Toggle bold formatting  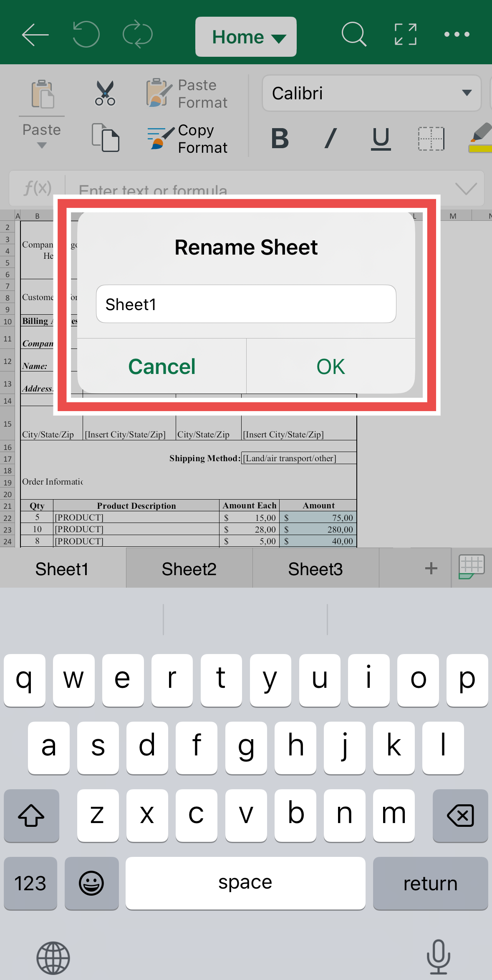tap(280, 139)
